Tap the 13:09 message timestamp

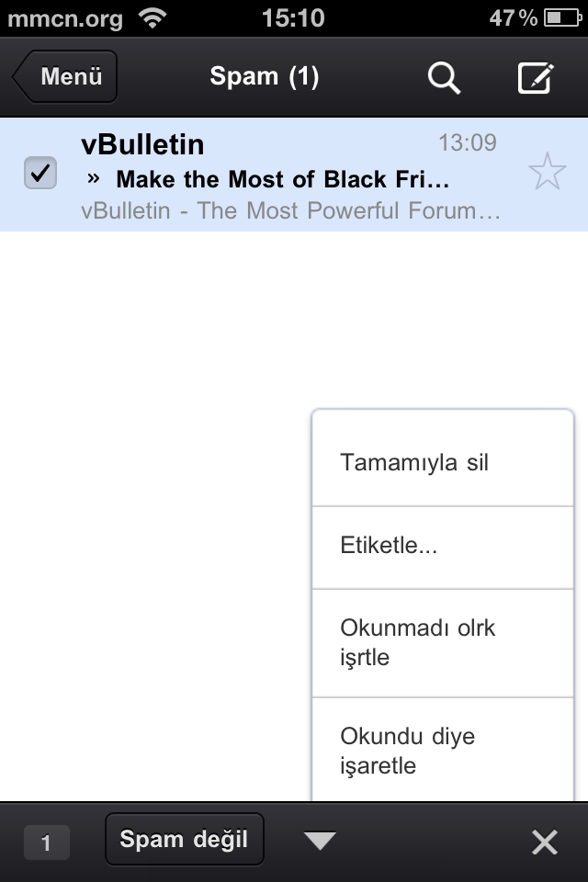pyautogui.click(x=467, y=142)
